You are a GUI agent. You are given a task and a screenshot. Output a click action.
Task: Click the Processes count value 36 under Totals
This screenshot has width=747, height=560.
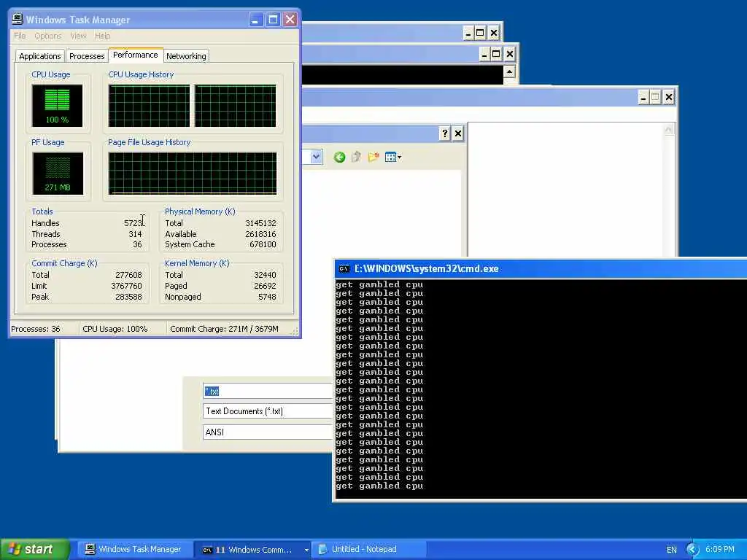coord(137,244)
